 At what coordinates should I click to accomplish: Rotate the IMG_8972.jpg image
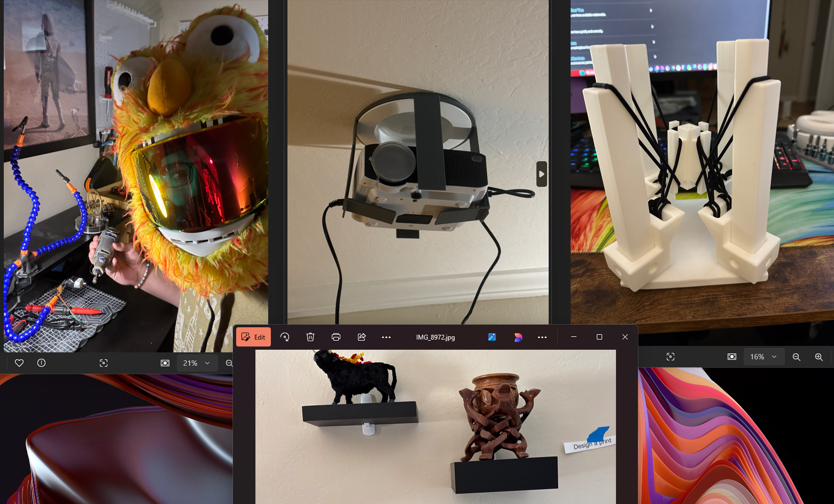(285, 337)
